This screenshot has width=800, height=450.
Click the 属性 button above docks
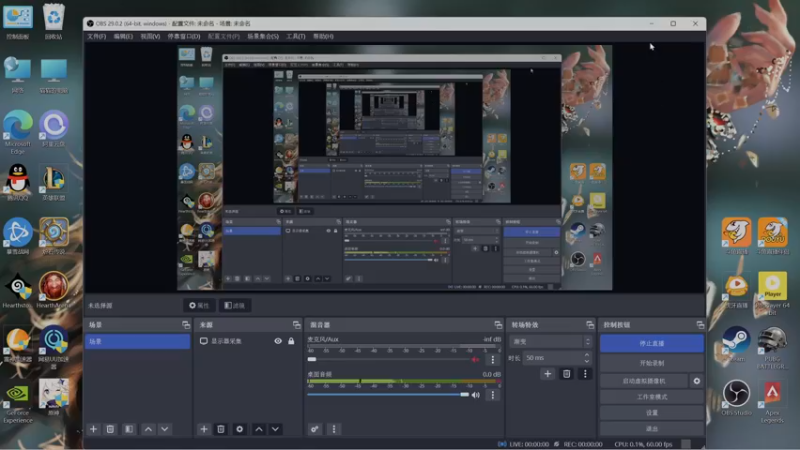199,306
